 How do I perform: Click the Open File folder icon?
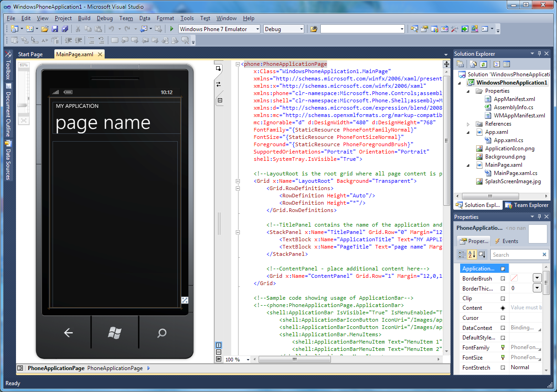(45, 29)
